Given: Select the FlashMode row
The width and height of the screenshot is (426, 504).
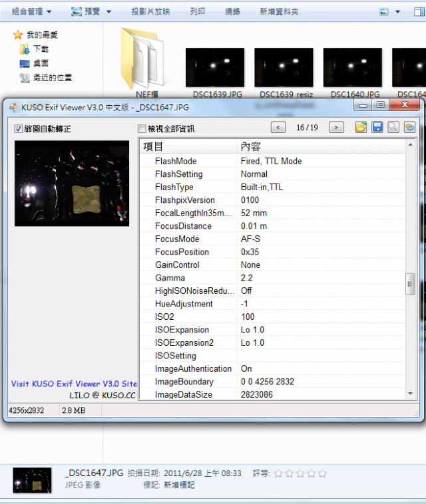Looking at the screenshot, I should (x=272, y=161).
